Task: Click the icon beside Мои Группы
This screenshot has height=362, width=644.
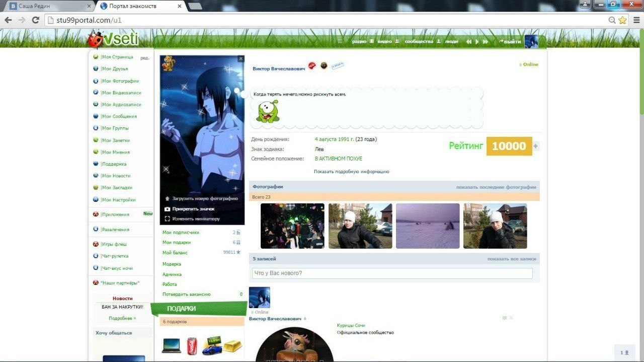Action: pos(96,128)
